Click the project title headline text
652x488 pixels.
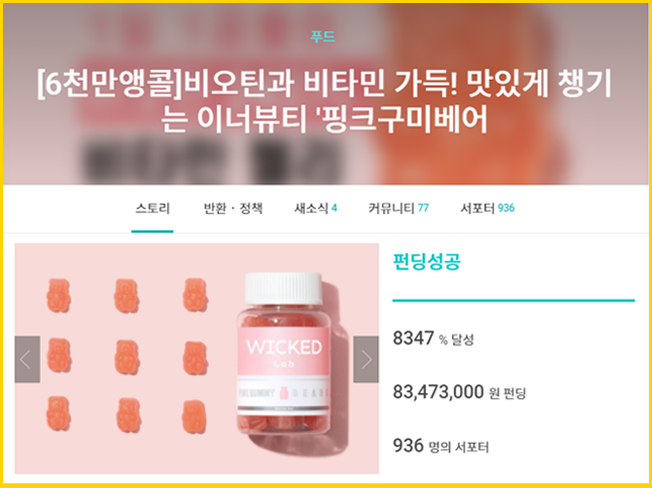[324, 101]
